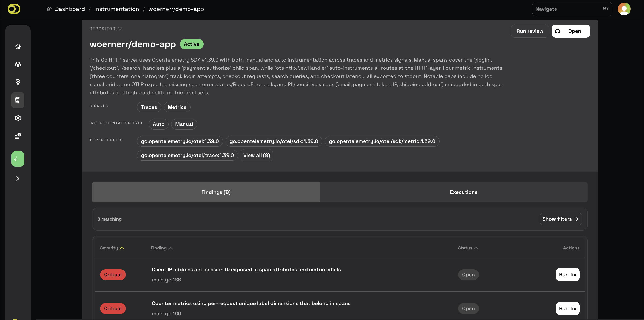Open the insights lightbulb icon in the sidebar
The width and height of the screenshot is (644, 320).
18,82
